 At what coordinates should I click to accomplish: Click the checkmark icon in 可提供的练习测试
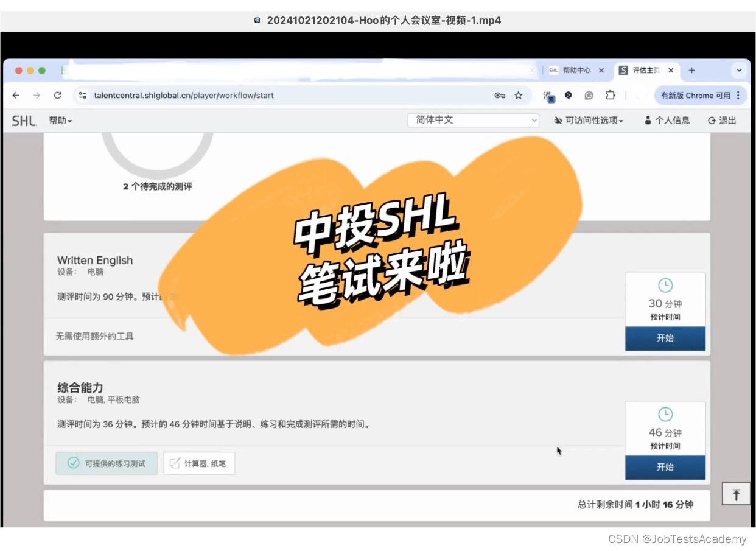coord(73,463)
